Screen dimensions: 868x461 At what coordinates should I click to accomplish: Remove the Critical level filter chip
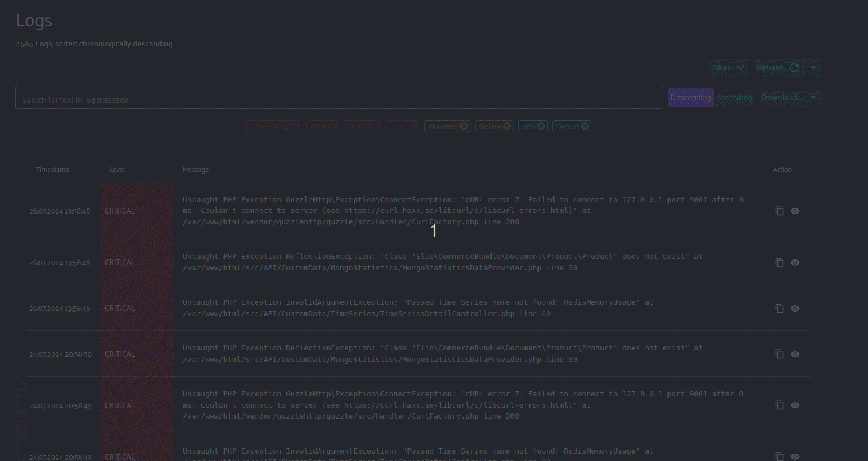coord(376,127)
